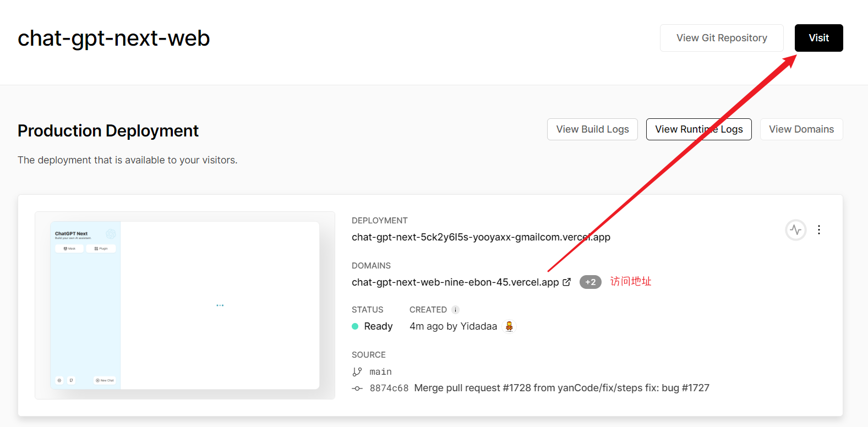Click the SOURCE label

pos(369,355)
